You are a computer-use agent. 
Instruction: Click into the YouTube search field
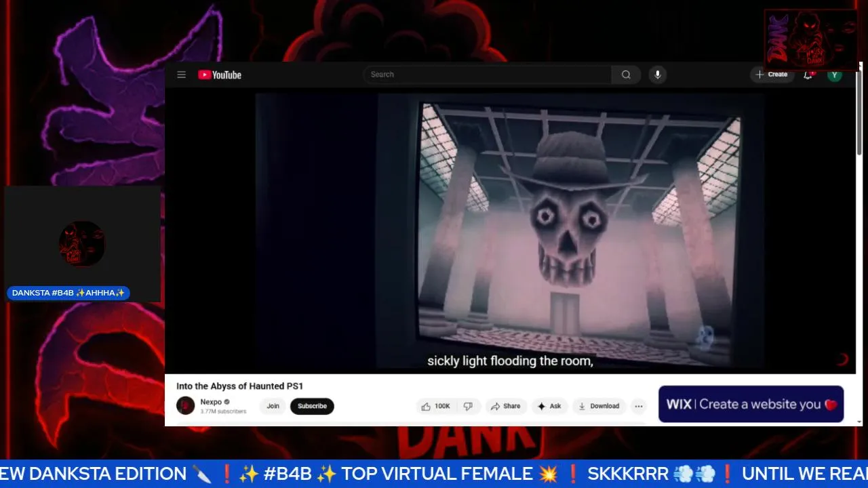tap(487, 75)
